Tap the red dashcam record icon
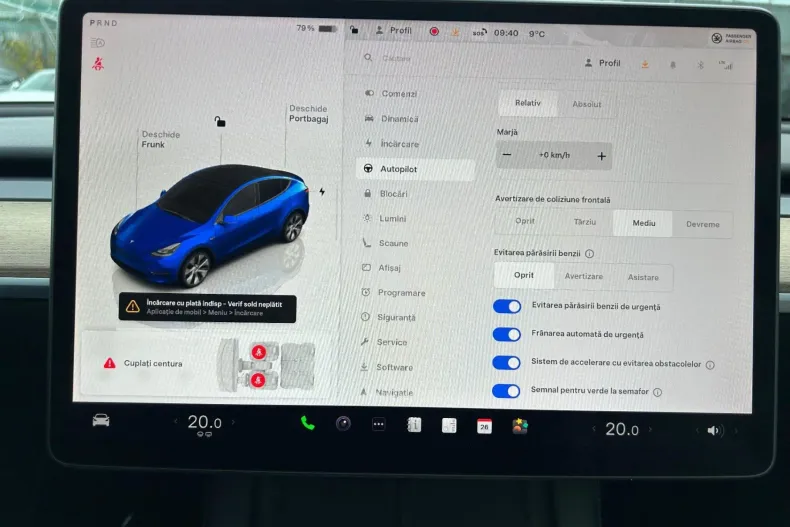This screenshot has width=790, height=527. (x=434, y=32)
